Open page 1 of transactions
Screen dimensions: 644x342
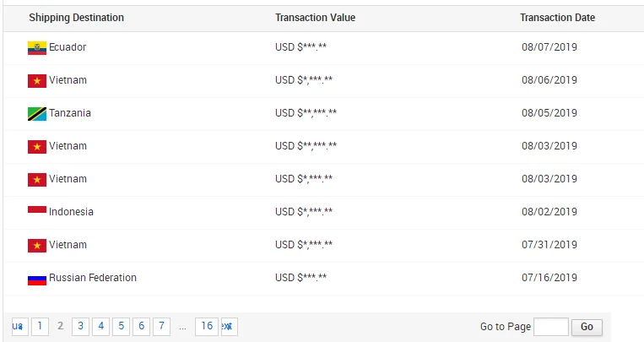(40, 326)
